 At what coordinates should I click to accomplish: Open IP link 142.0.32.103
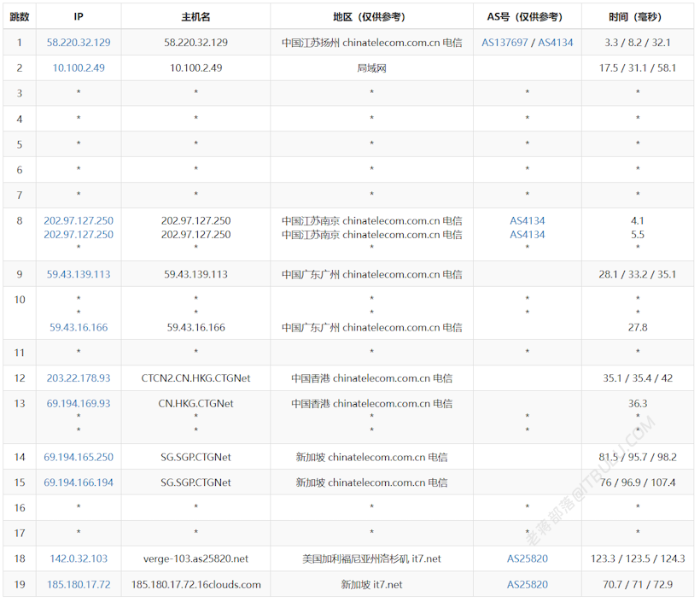click(79, 558)
